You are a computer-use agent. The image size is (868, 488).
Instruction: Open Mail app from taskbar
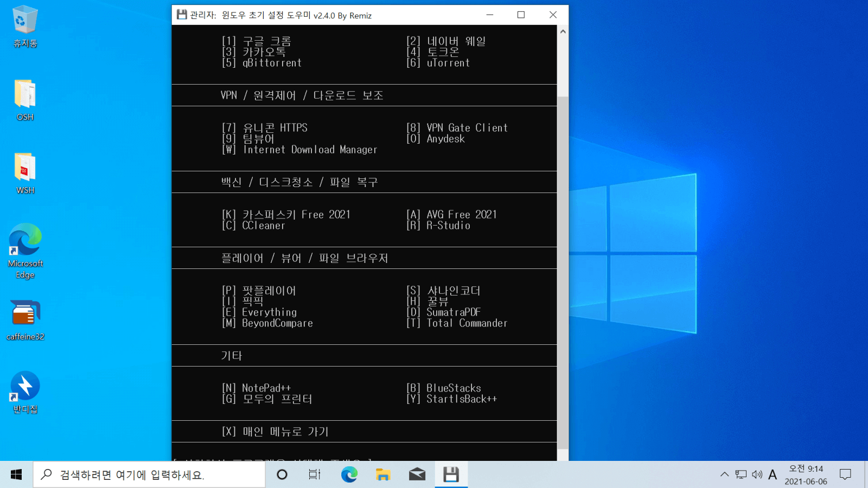[x=417, y=474]
